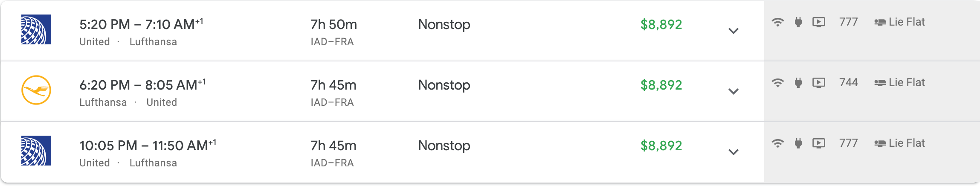980x186 pixels.
Task: Click the power outlet icon for the 744 flight
Action: pyautogui.click(x=798, y=83)
